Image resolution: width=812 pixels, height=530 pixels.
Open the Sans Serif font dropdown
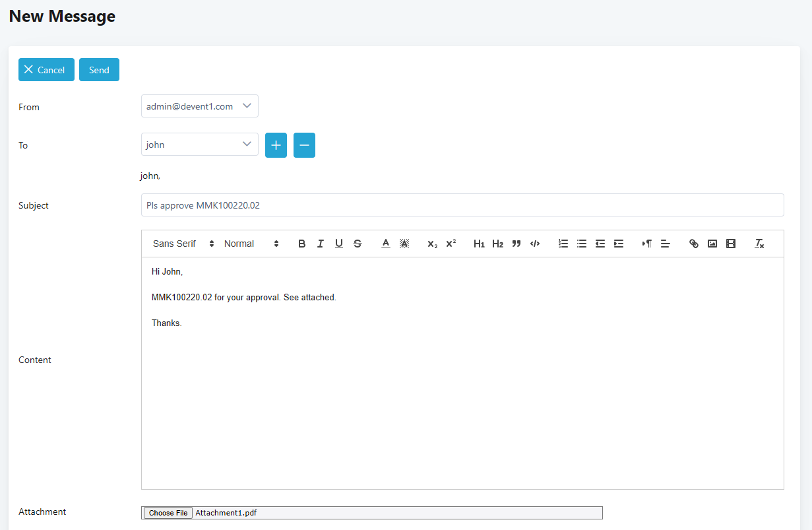(183, 244)
